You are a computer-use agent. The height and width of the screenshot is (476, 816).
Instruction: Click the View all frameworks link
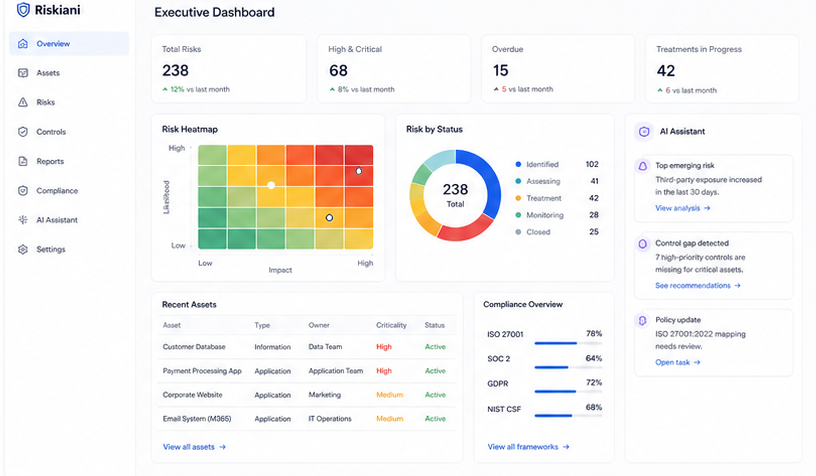(x=528, y=447)
